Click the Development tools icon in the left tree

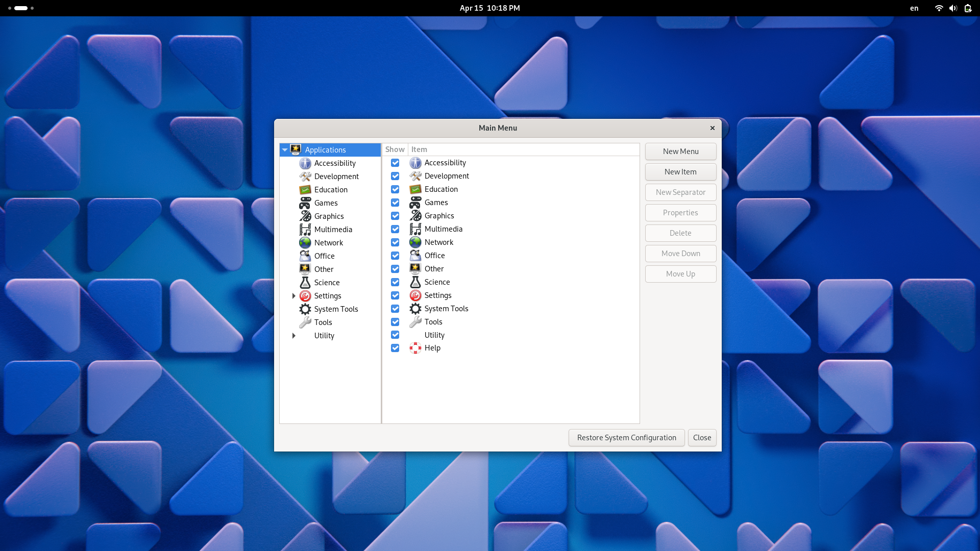[305, 177]
